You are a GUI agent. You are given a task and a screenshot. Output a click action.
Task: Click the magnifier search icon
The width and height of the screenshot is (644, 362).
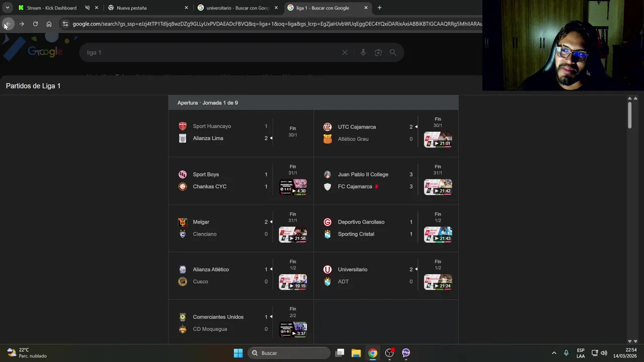(x=393, y=52)
